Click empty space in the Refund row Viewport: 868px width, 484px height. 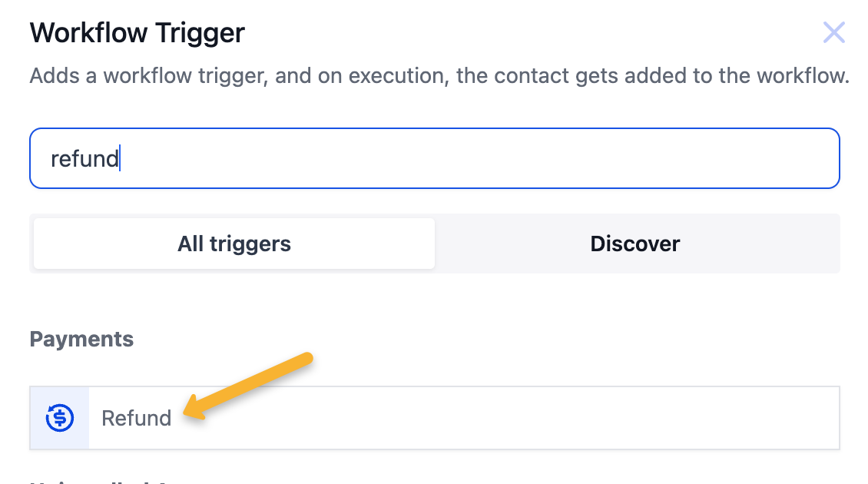coord(538,418)
